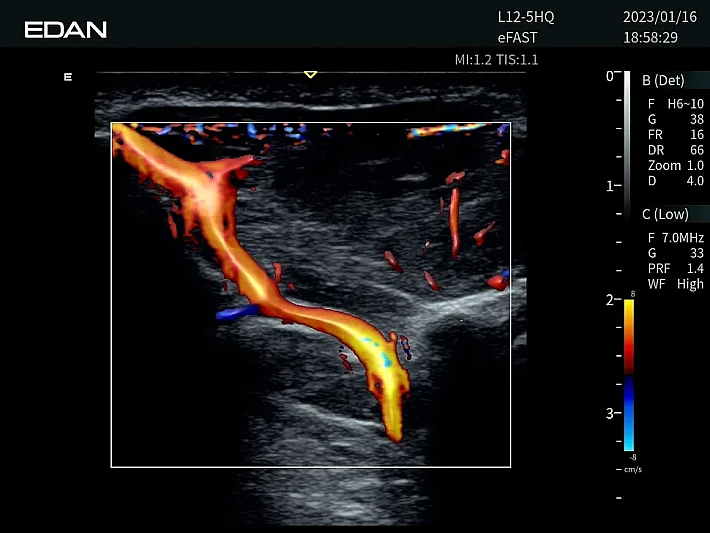Screen dimensions: 710x533
Task: Click the Zoom 1.0 parameter
Action: (x=675, y=165)
